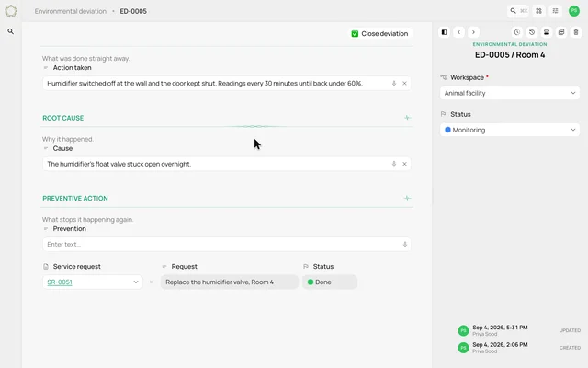
Task: Click the Request field about humidifier valve
Action: [230, 282]
